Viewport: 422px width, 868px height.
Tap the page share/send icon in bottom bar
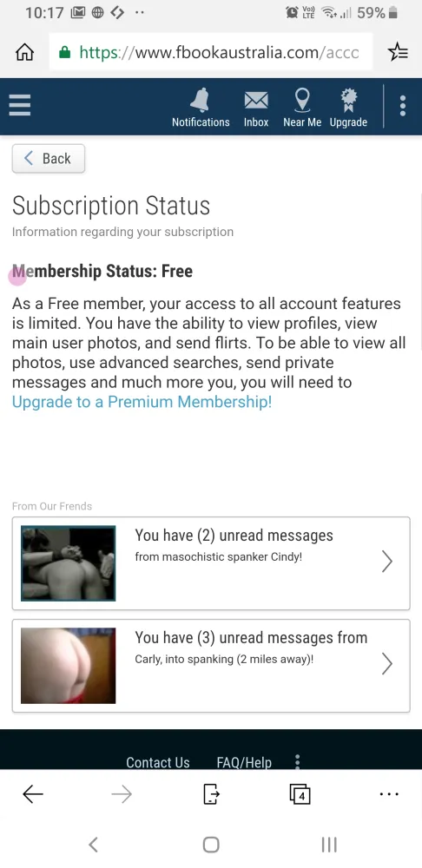[x=211, y=794]
